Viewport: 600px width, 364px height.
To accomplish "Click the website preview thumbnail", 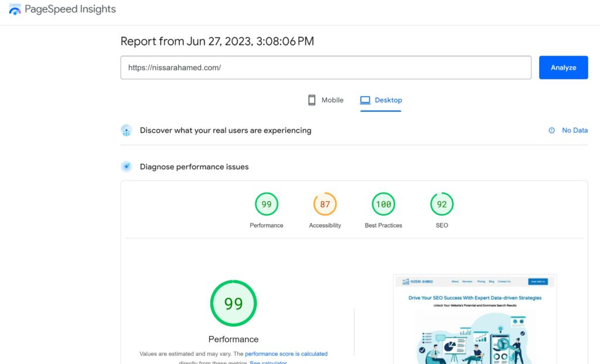I will (x=474, y=319).
